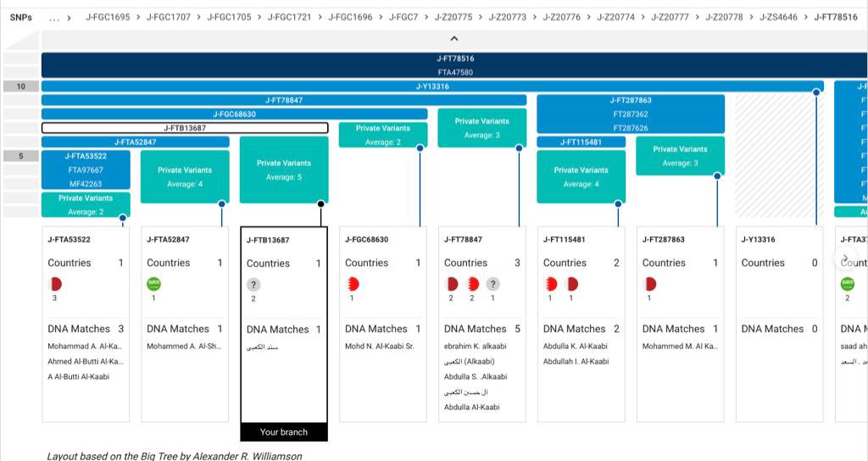This screenshot has width=868, height=461.
Task: Navigate to J-Z20776 breadcrumb
Action: (562, 17)
